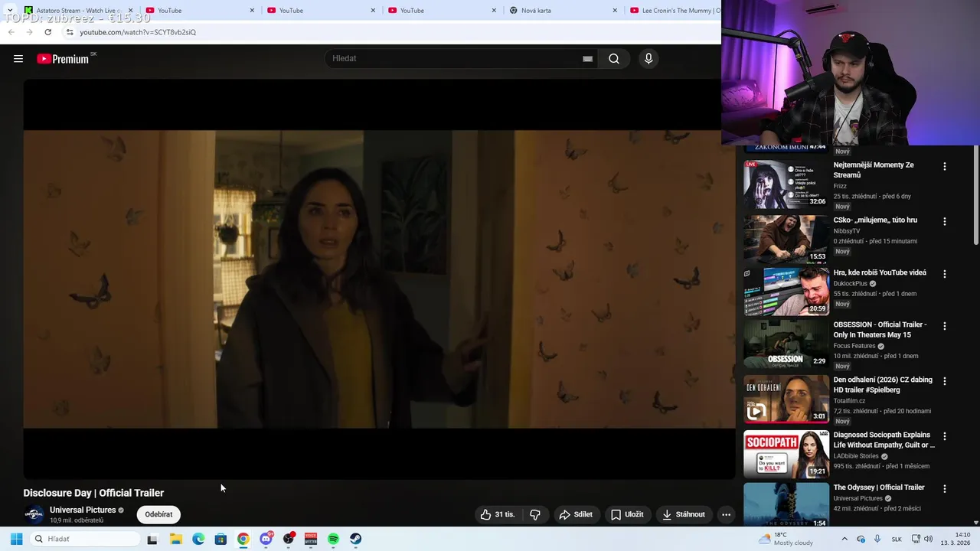Image resolution: width=980 pixels, height=551 pixels.
Task: Click the Disclosure Day | Official Trailer title
Action: pyautogui.click(x=93, y=493)
